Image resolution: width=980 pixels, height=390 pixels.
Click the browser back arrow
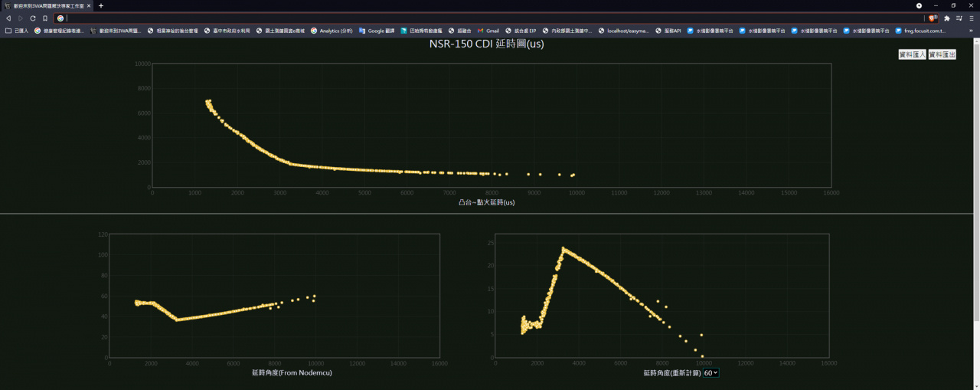tap(8, 18)
